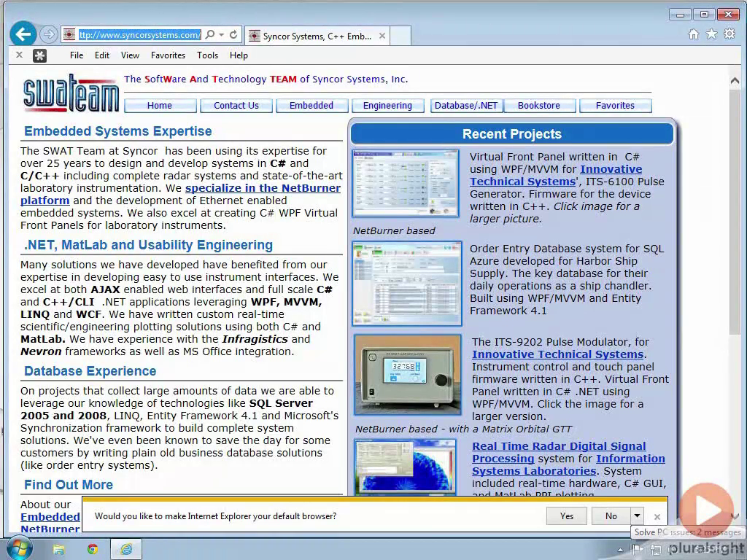Image resolution: width=747 pixels, height=560 pixels.
Task: Close the toolbar with the X beside File
Action: 19,55
